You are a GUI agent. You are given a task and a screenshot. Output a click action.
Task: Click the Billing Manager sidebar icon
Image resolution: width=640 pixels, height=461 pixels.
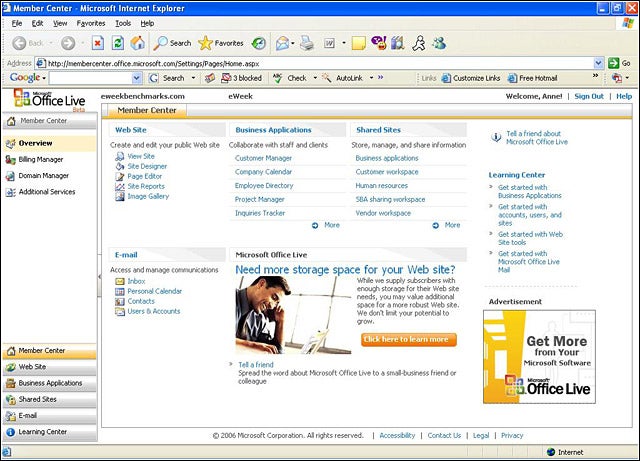[x=11, y=160]
